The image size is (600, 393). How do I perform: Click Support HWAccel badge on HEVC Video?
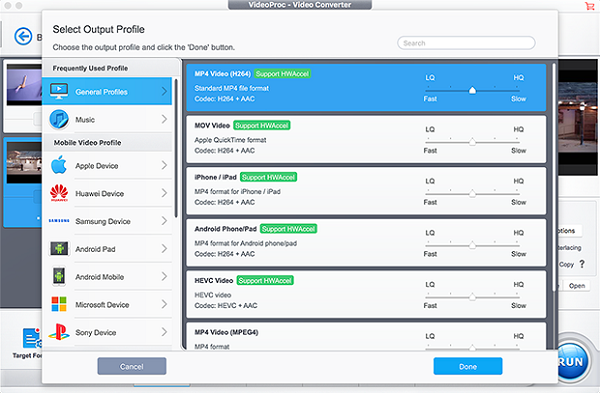tap(265, 280)
